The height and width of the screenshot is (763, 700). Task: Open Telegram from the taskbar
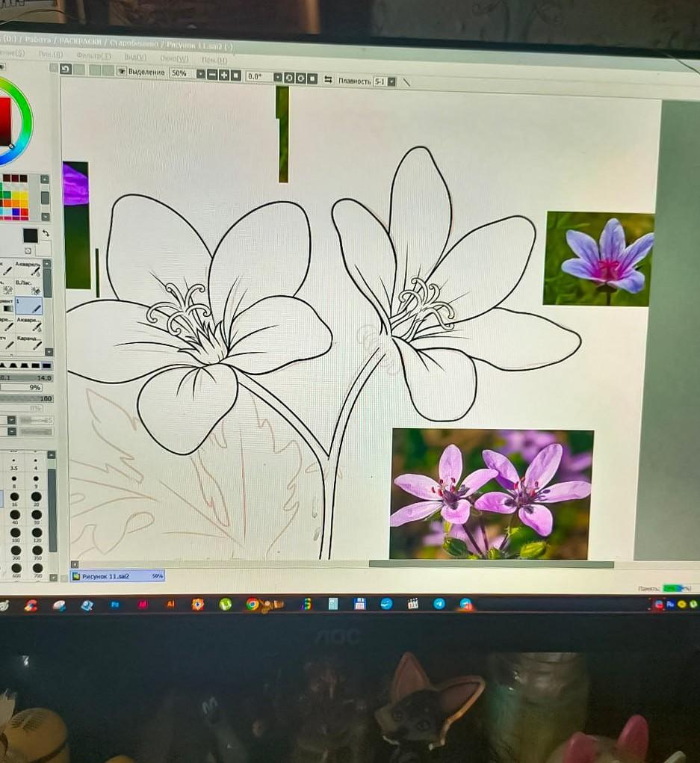(439, 603)
